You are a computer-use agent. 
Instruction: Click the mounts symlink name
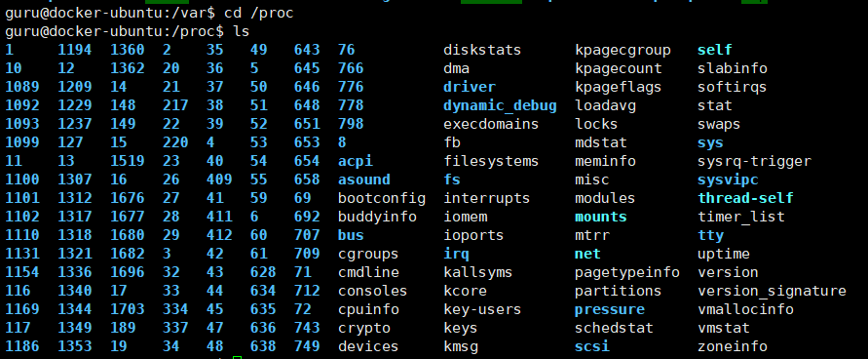[x=601, y=218]
